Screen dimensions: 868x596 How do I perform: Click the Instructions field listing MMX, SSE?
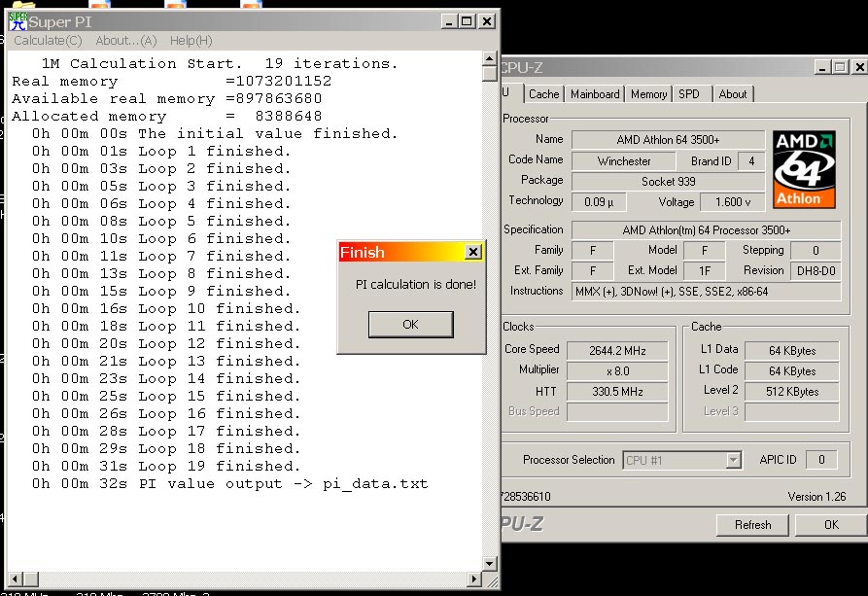click(707, 292)
